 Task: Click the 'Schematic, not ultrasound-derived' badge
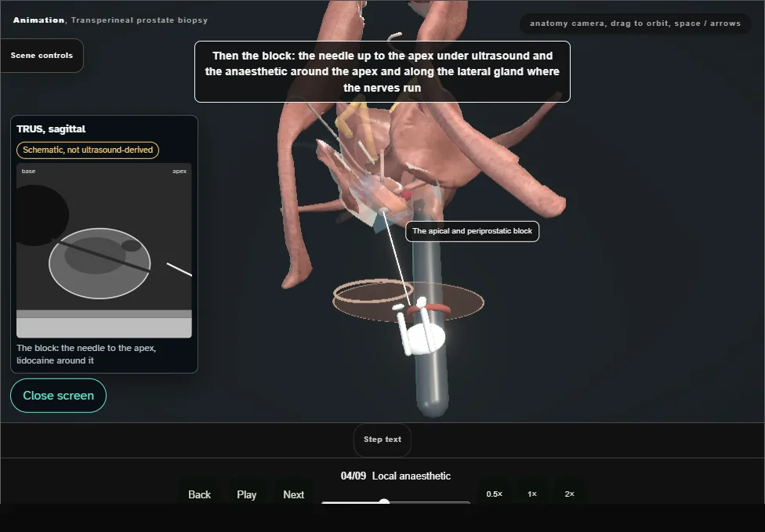(x=88, y=150)
